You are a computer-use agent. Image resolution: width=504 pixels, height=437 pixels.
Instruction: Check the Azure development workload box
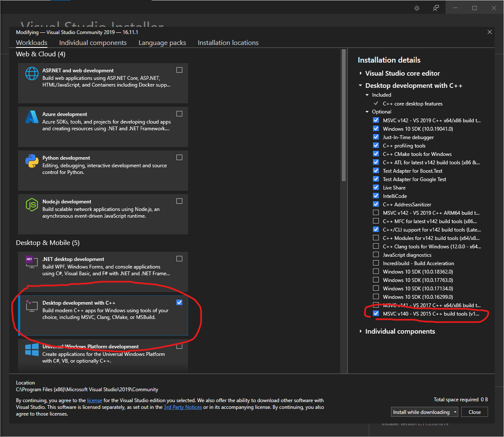point(179,114)
